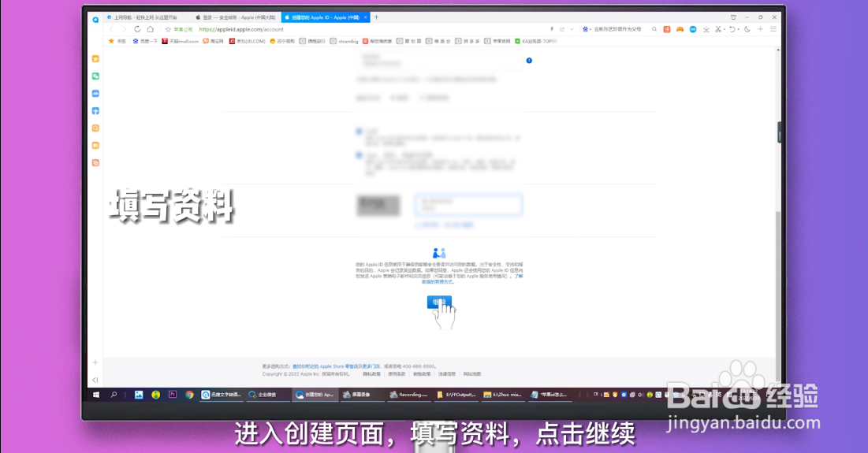Screen dimensions: 868x453
Task: Toggle night mode moon icon
Action: click(x=747, y=29)
